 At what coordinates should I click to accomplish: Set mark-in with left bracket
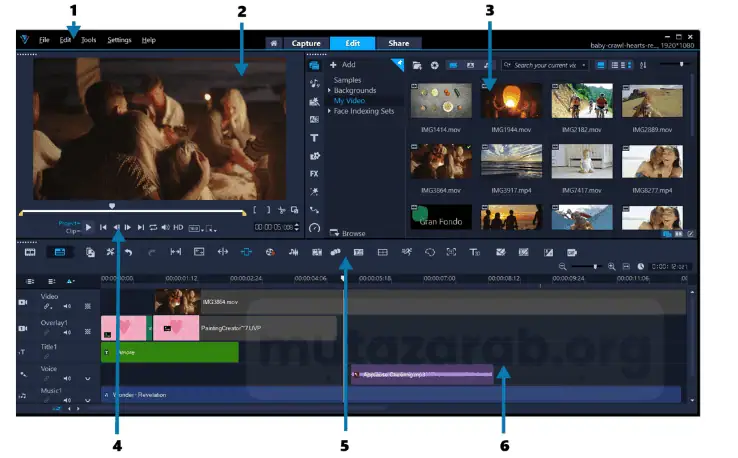tap(255, 210)
